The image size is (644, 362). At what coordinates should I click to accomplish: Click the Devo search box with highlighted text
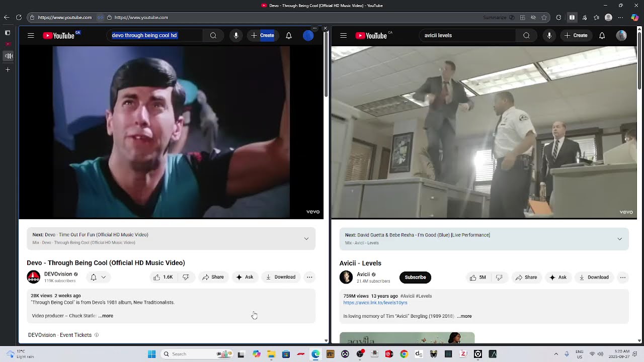[x=154, y=36]
